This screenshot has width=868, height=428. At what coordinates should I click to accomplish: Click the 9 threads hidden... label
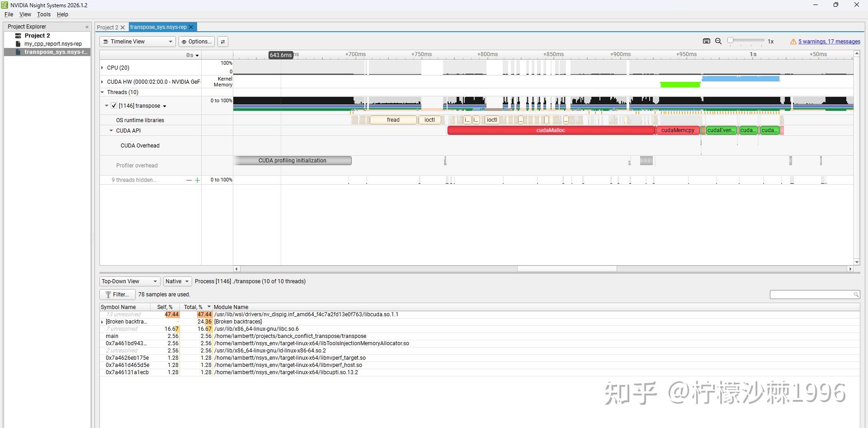tap(134, 180)
